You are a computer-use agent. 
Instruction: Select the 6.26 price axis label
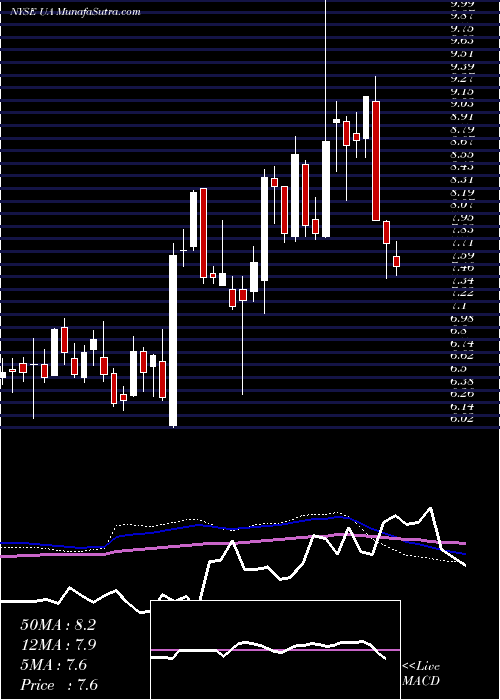(462, 395)
